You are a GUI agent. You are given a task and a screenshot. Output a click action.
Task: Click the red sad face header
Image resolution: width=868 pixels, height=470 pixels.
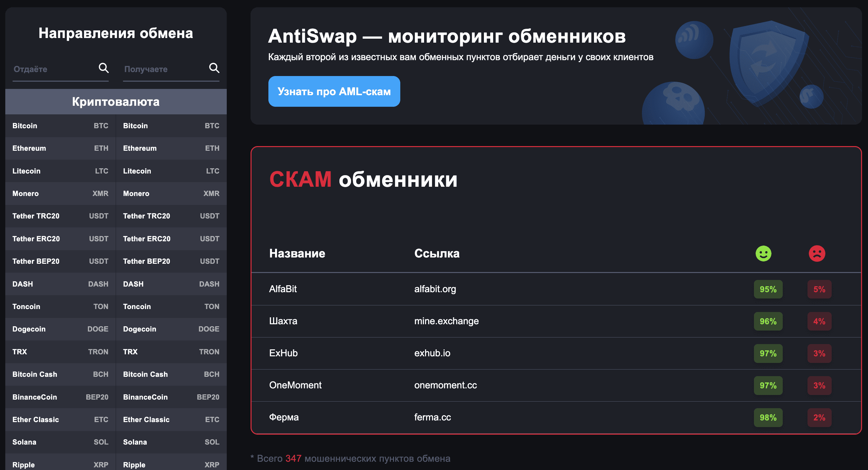[x=817, y=254]
